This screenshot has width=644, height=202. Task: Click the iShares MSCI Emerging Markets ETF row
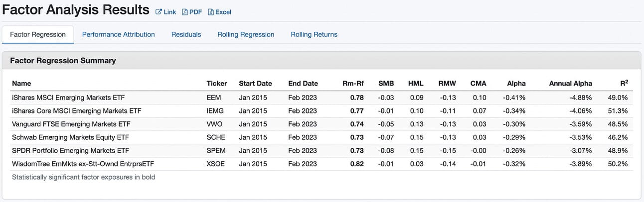pos(322,97)
